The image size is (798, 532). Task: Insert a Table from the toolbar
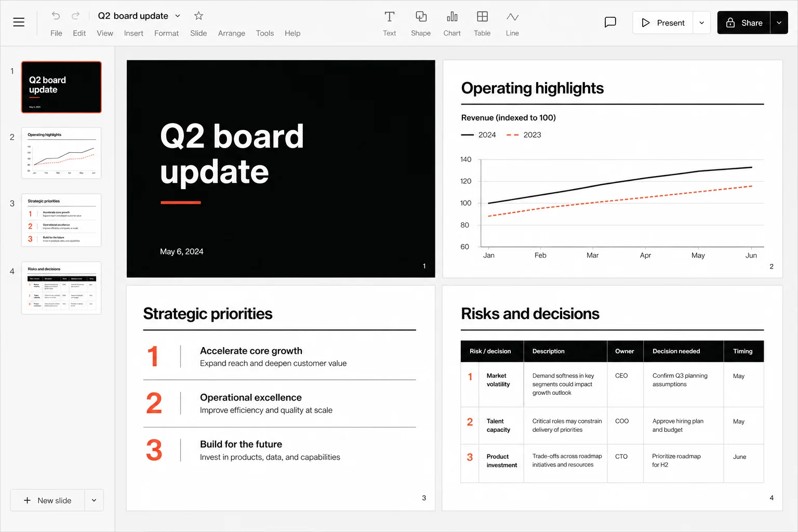coord(482,24)
